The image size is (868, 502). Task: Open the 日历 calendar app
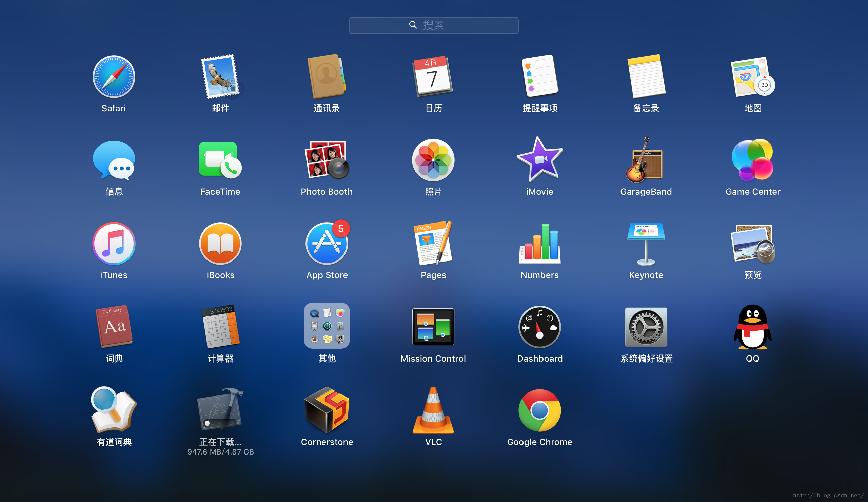pyautogui.click(x=433, y=77)
